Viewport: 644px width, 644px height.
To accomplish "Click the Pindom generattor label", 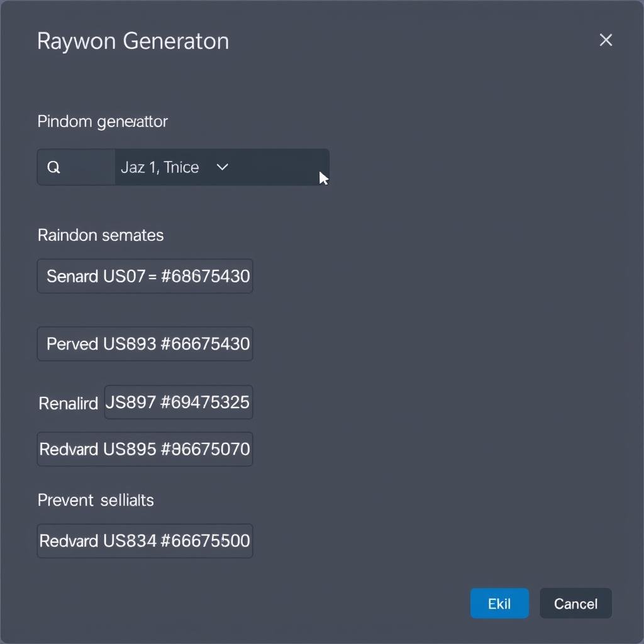I will pyautogui.click(x=103, y=121).
